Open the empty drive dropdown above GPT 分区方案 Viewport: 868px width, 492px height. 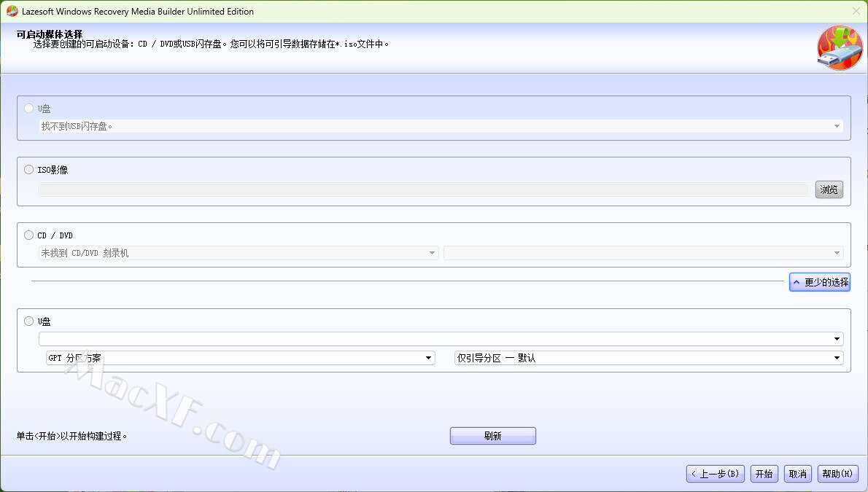441,339
